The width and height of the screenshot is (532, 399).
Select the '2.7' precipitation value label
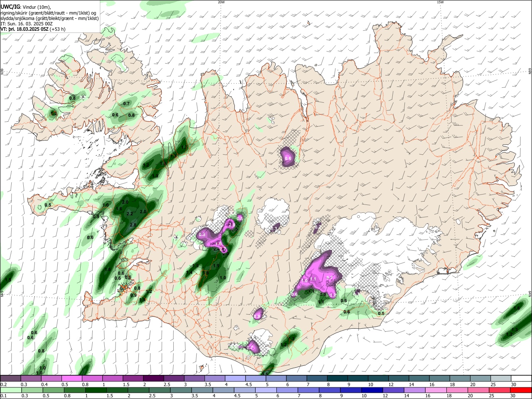tap(223, 250)
